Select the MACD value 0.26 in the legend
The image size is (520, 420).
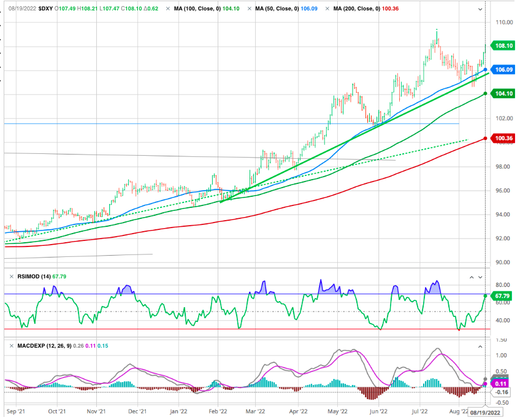click(x=78, y=346)
